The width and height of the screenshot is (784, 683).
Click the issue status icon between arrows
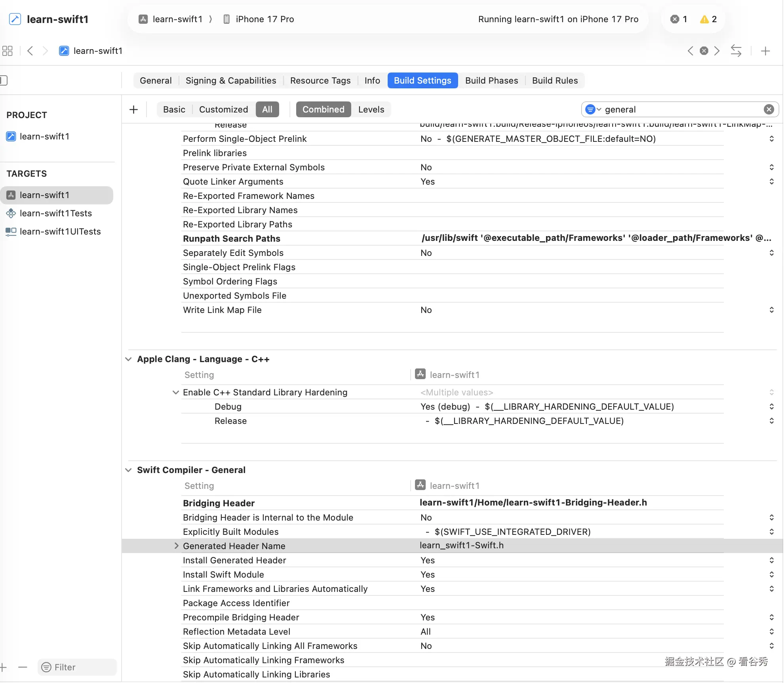click(x=704, y=51)
